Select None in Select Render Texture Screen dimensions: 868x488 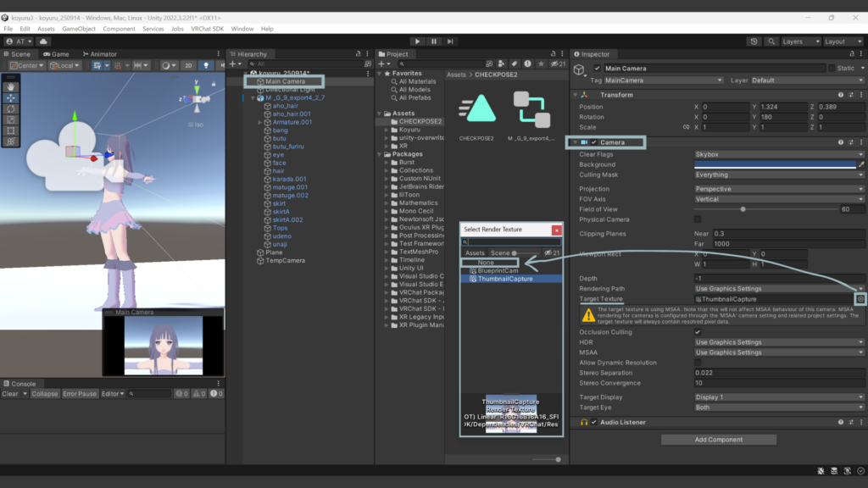coord(486,263)
